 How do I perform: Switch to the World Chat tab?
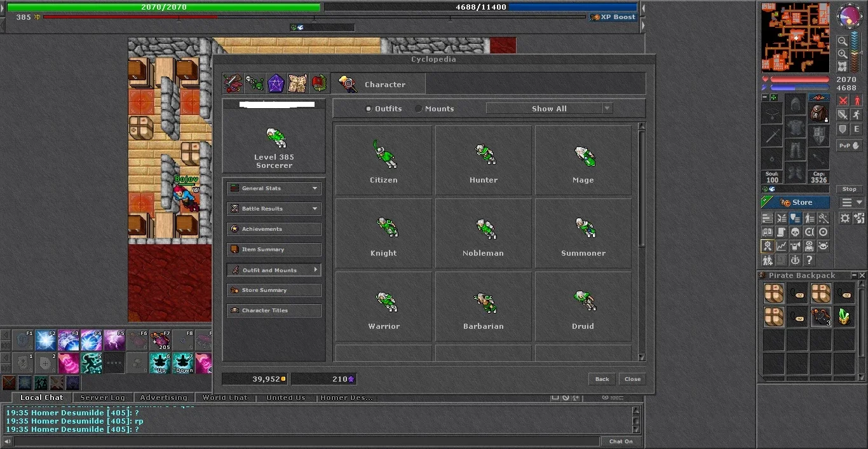[225, 397]
